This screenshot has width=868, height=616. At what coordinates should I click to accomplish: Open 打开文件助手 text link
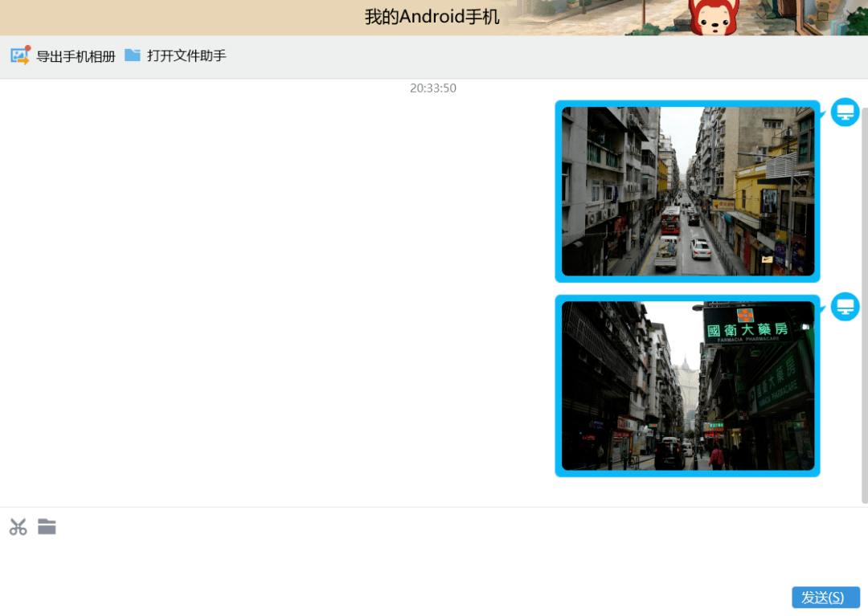tap(186, 55)
